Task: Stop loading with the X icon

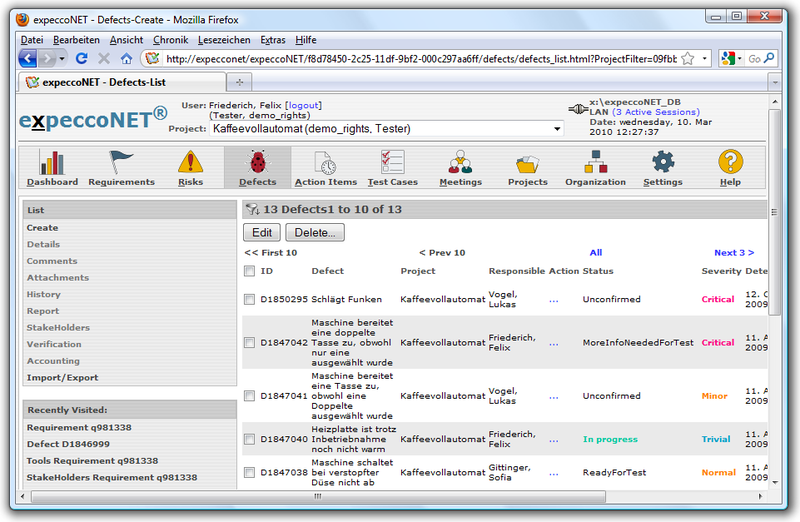Action: tap(104, 59)
